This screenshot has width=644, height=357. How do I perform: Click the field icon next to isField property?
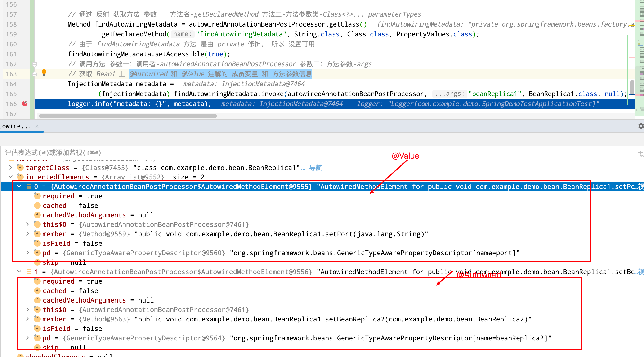[37, 244]
